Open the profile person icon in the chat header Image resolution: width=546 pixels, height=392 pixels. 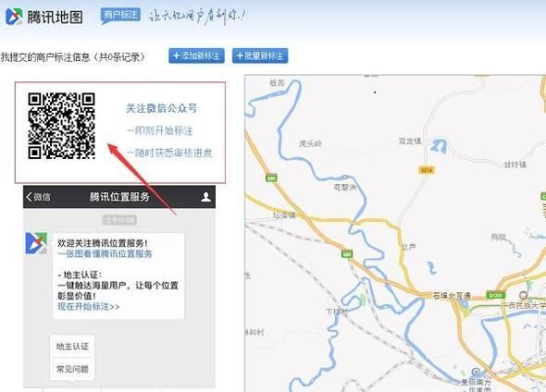[205, 197]
